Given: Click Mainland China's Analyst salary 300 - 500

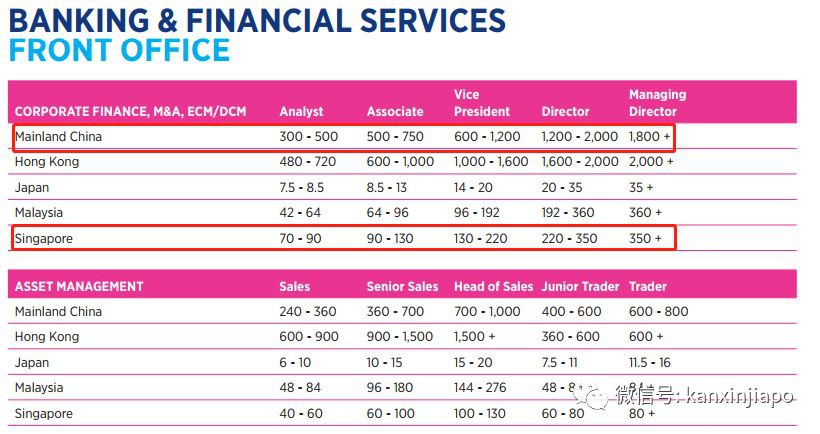Looking at the screenshot, I should pos(309,136).
